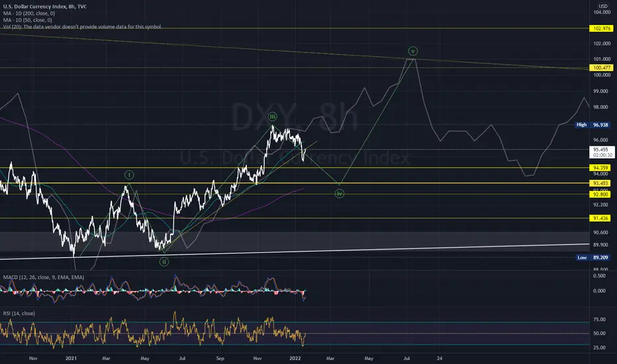617x364 pixels.
Task: Click the MACD 0.500 scale value
Action: 599,276
